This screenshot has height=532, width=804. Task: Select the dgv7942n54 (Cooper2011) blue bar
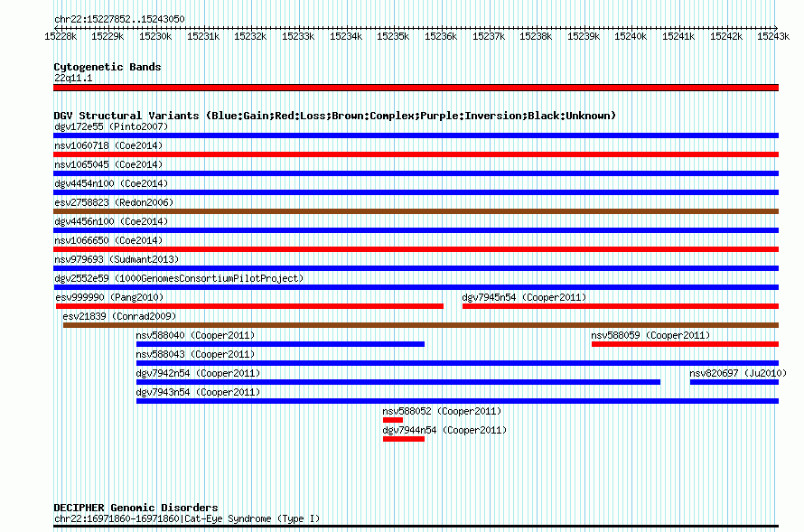tap(398, 382)
